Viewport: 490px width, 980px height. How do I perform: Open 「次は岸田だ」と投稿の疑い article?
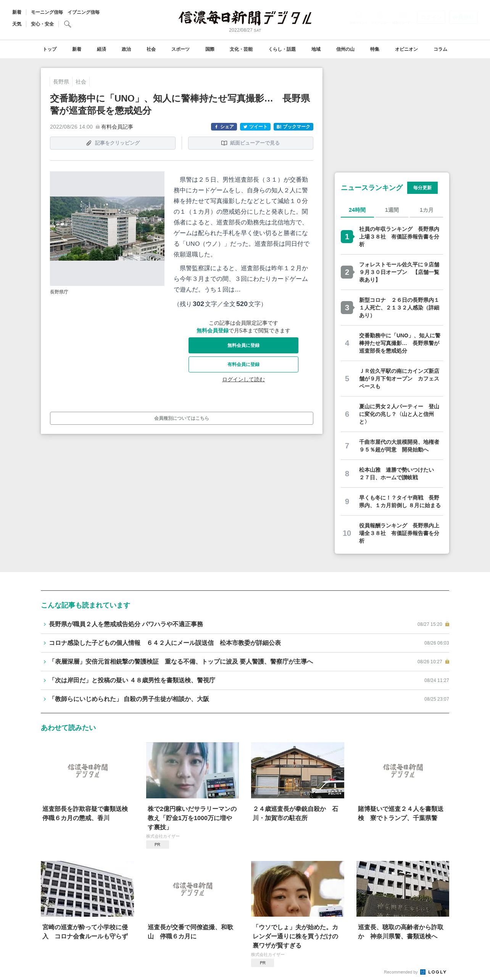click(132, 680)
